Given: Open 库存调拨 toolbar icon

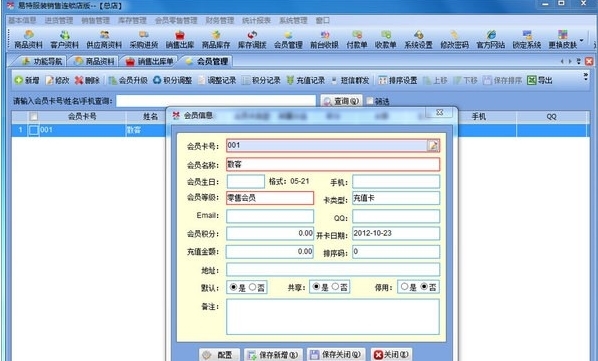Looking at the screenshot, I should click(252, 40).
